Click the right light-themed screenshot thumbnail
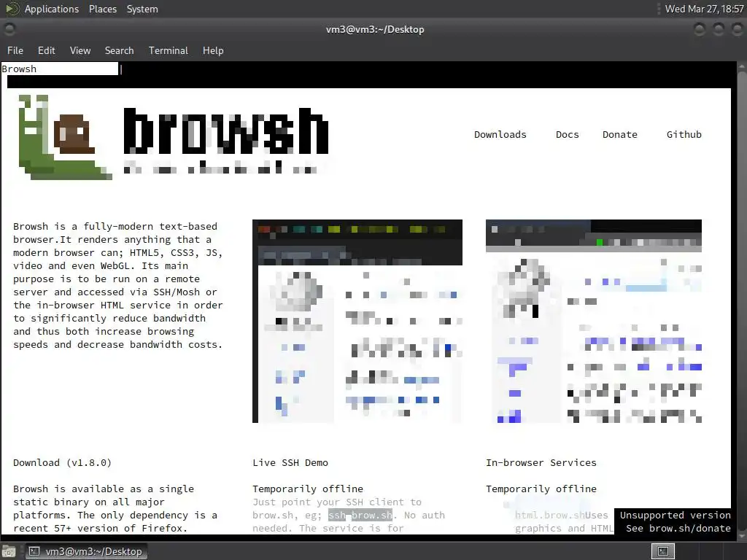This screenshot has width=747, height=560. (x=594, y=321)
